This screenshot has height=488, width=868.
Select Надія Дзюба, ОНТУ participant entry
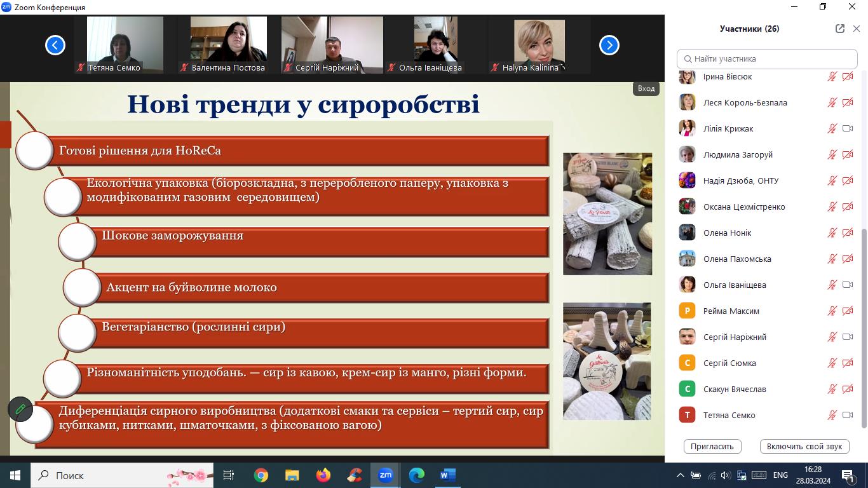(x=740, y=180)
